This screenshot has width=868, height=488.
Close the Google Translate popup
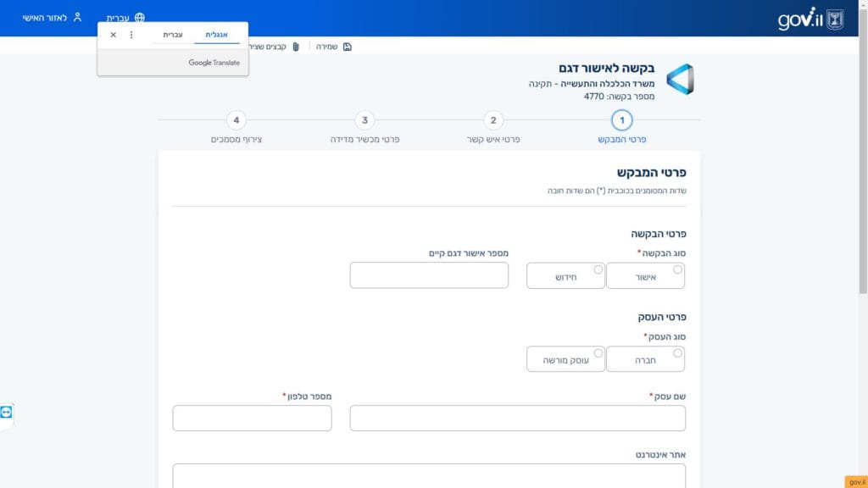pyautogui.click(x=114, y=35)
